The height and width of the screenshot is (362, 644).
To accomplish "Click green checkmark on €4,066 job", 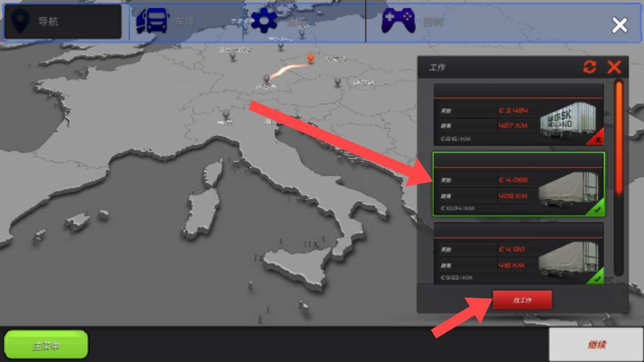I will [x=596, y=210].
